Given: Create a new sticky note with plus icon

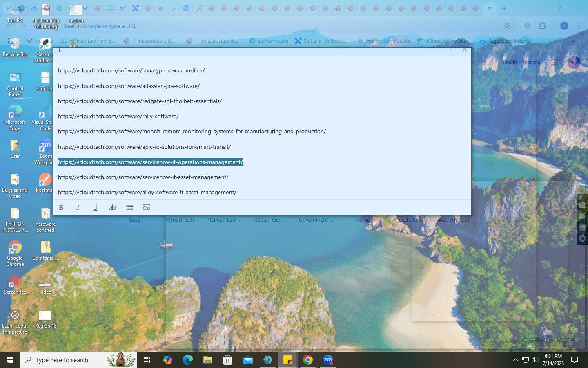Looking at the screenshot, I should 60,49.
